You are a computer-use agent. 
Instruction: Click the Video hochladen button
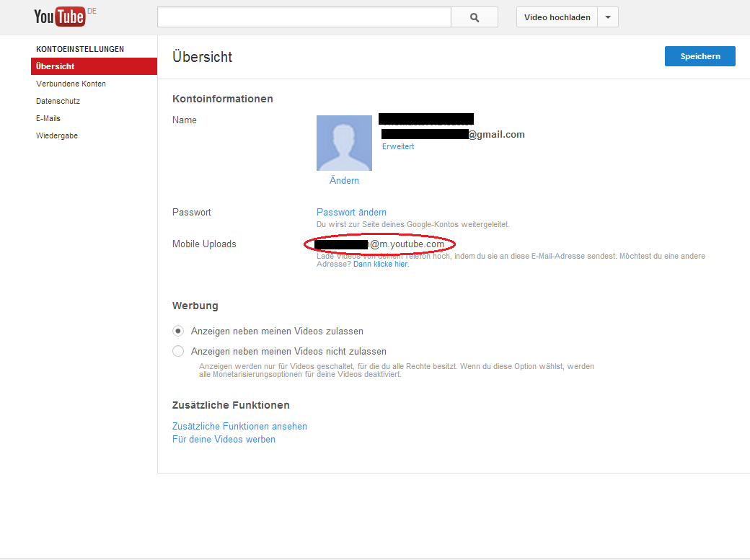pyautogui.click(x=557, y=17)
